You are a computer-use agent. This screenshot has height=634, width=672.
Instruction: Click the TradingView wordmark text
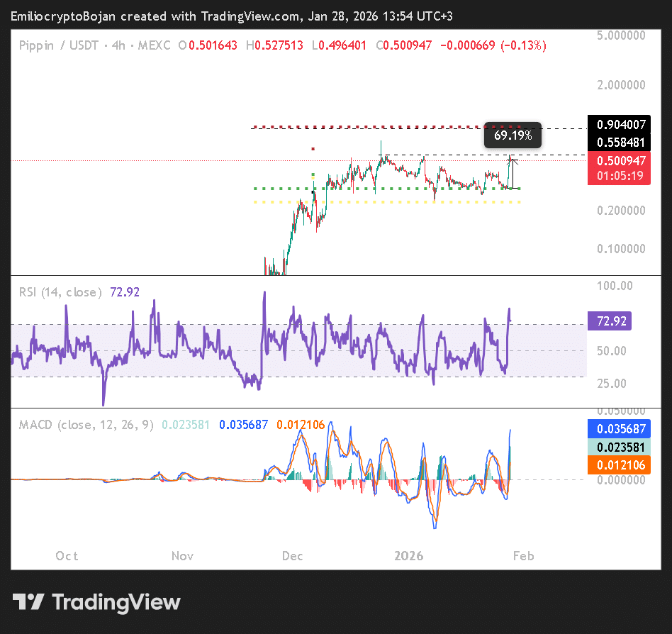pyautogui.click(x=117, y=603)
